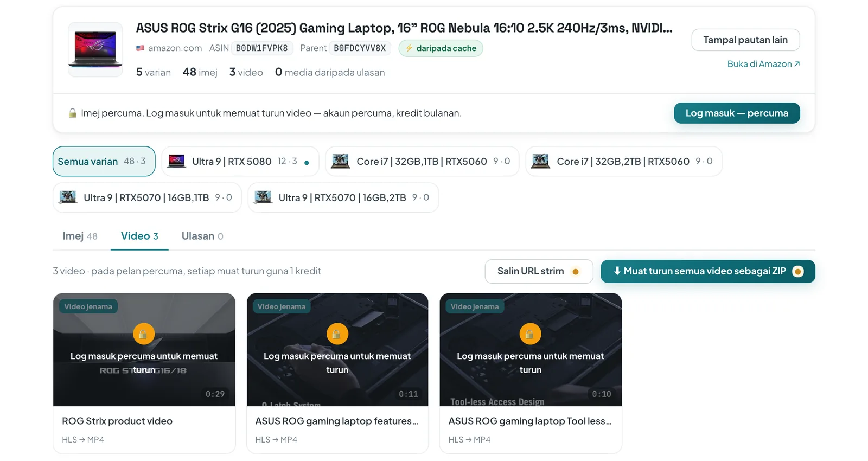Open the 0:10 Tool-less Access Design video thumbnail
Viewport: 868px width, 461px height.
pyautogui.click(x=531, y=350)
